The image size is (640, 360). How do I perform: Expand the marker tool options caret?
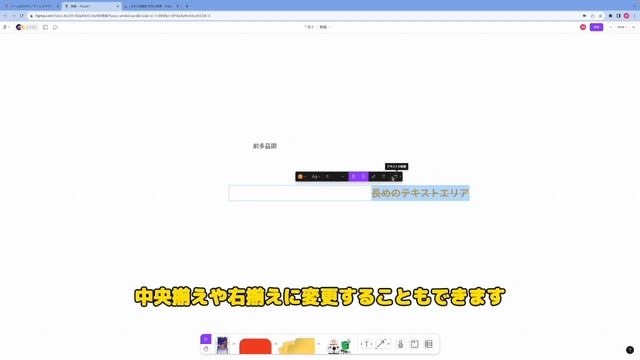pos(234,344)
